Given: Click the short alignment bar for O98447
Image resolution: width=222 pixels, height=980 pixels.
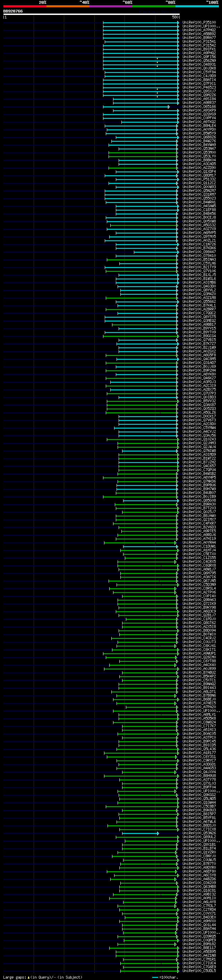Looking at the screenshot, I should point(156,252).
